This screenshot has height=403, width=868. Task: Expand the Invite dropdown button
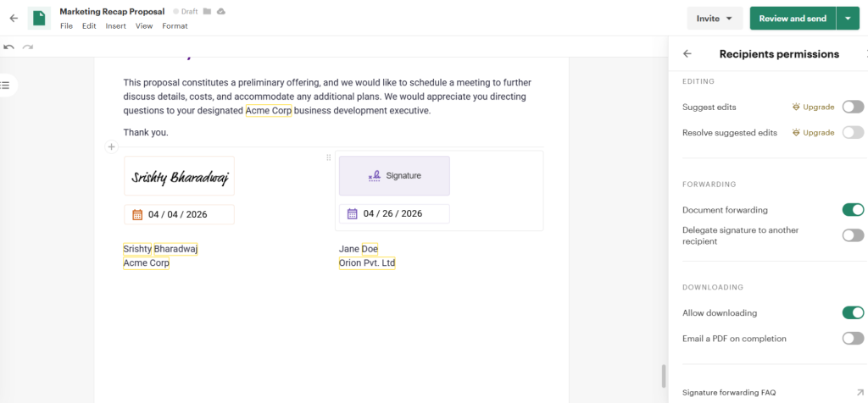coord(715,18)
